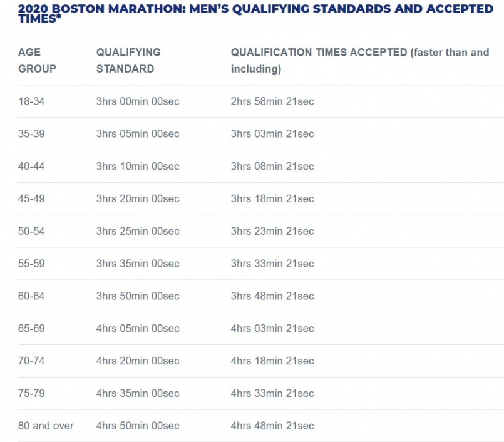The image size is (504, 442).
Task: Select the 18-34 age group cell
Action: (31, 101)
